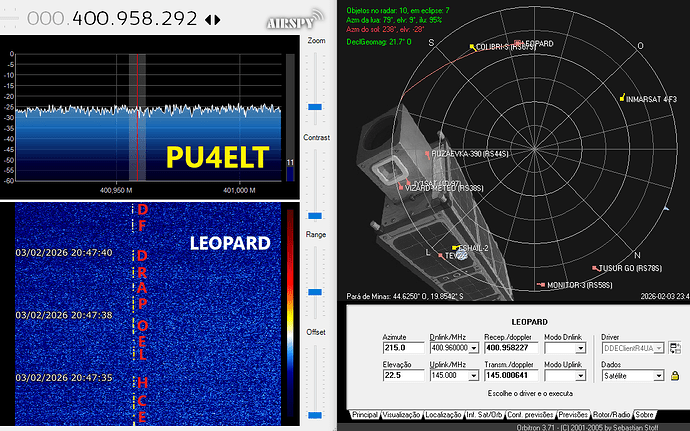Click the MONITOR-3 satellite marker
The width and height of the screenshot is (690, 431).
[x=543, y=285]
